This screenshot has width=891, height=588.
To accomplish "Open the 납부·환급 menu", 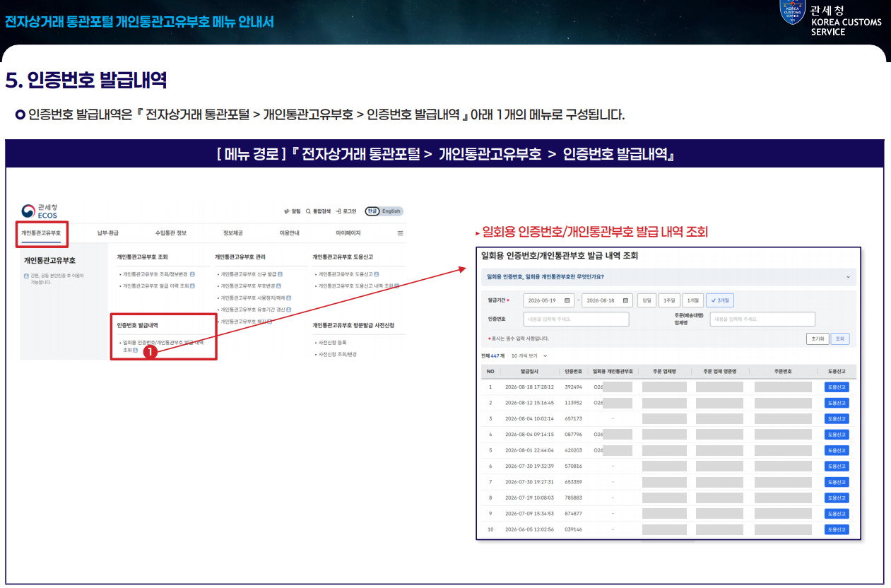I will pos(108,233).
